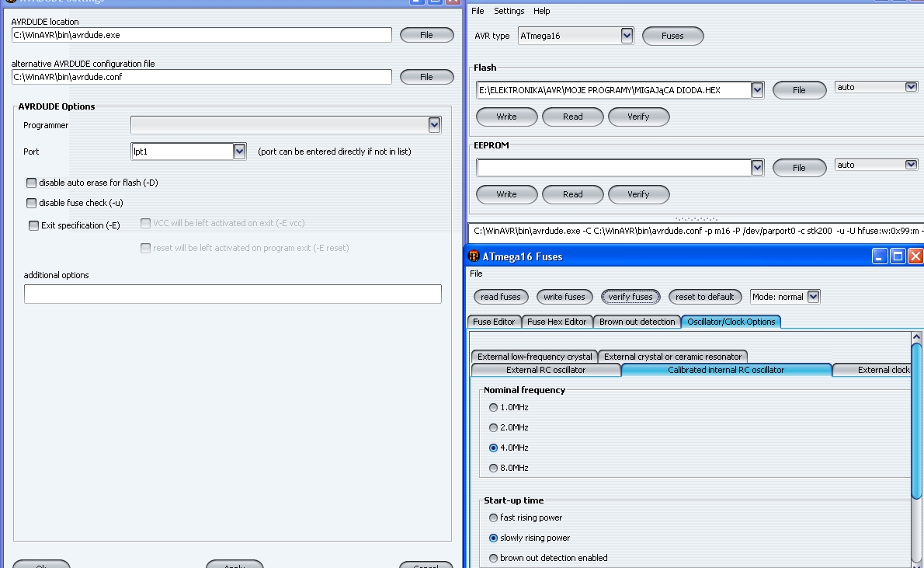Browse File for EEPROM
The height and width of the screenshot is (568, 924).
[799, 168]
